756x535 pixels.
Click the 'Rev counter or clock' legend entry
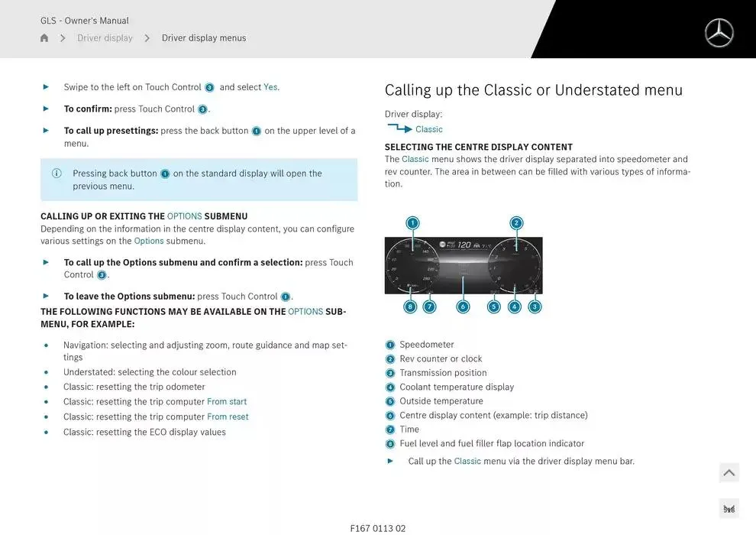tap(441, 358)
